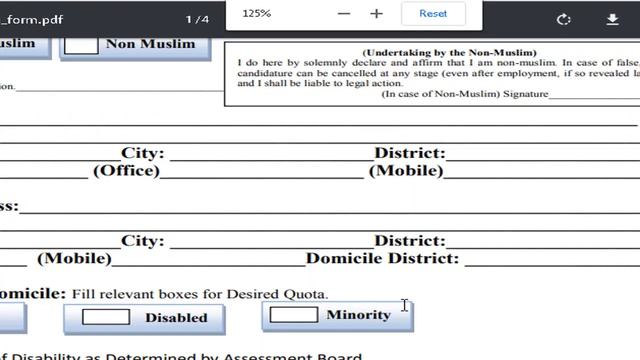Click the 125% zoom value

coord(257,13)
